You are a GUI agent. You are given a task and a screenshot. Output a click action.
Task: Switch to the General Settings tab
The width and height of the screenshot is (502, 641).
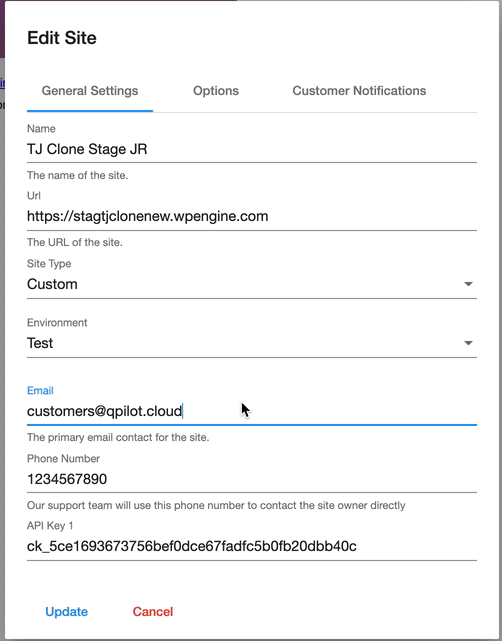point(90,91)
